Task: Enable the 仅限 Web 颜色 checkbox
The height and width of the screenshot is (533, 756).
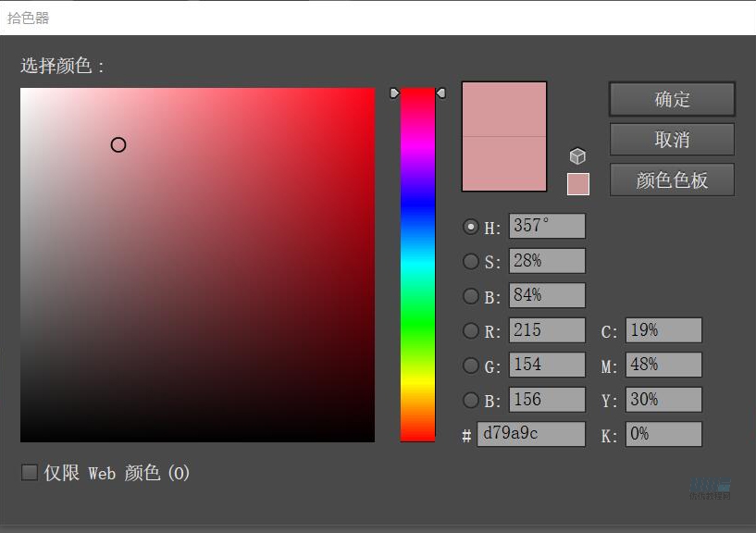Action: [30, 473]
